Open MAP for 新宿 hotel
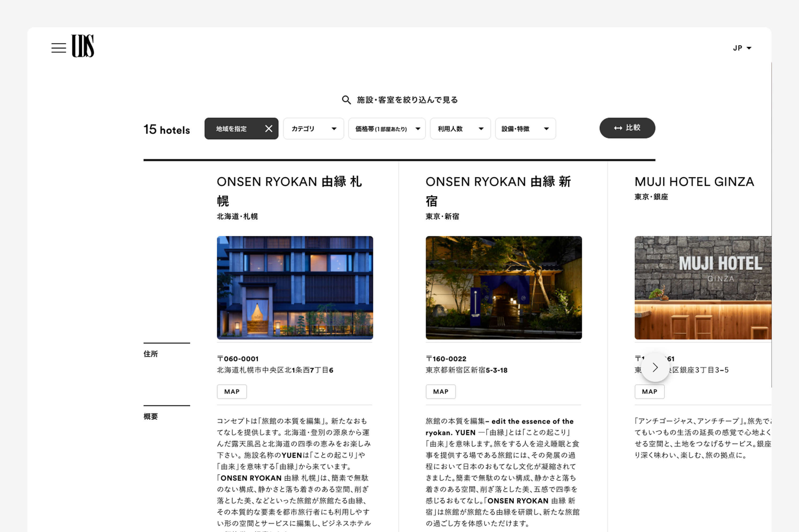 (441, 391)
